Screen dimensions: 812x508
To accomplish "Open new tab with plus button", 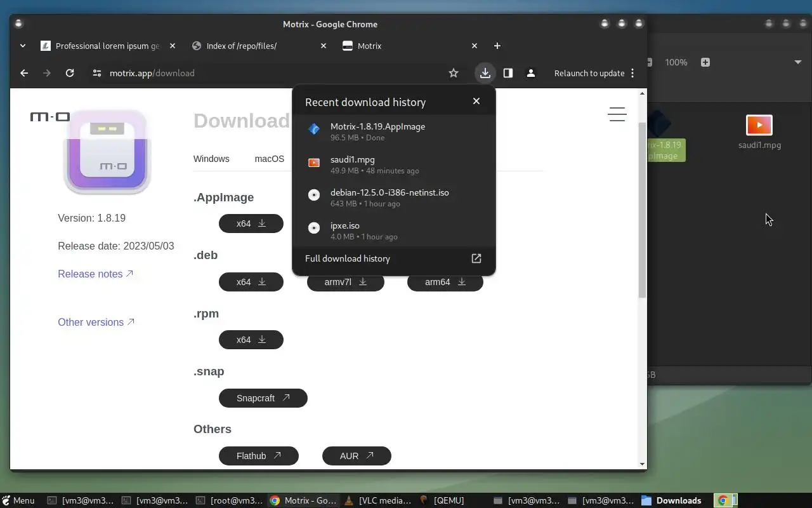I will (x=497, y=46).
